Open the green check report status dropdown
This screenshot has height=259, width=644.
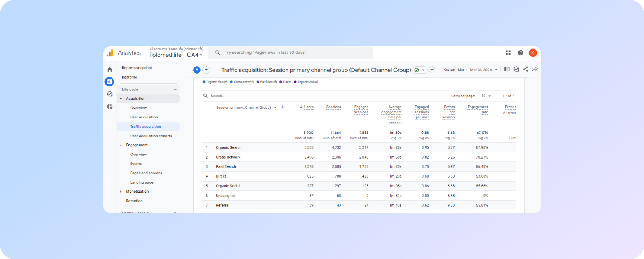coord(420,70)
